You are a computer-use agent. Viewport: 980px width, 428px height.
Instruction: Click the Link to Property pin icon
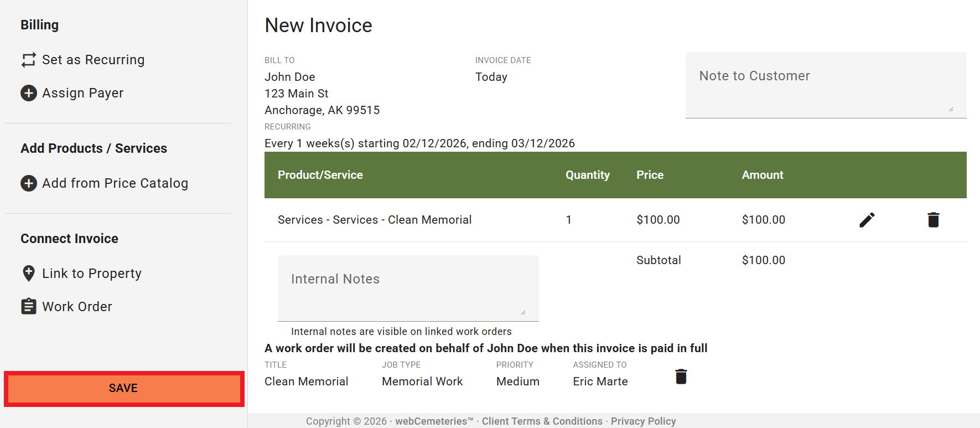tap(29, 274)
